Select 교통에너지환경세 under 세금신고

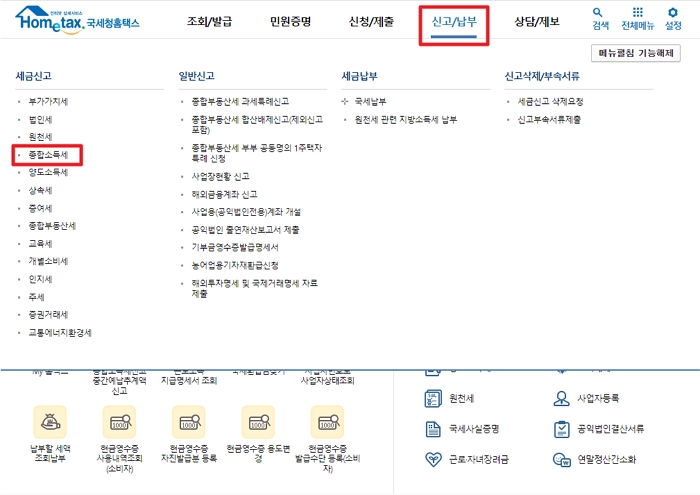click(60, 333)
